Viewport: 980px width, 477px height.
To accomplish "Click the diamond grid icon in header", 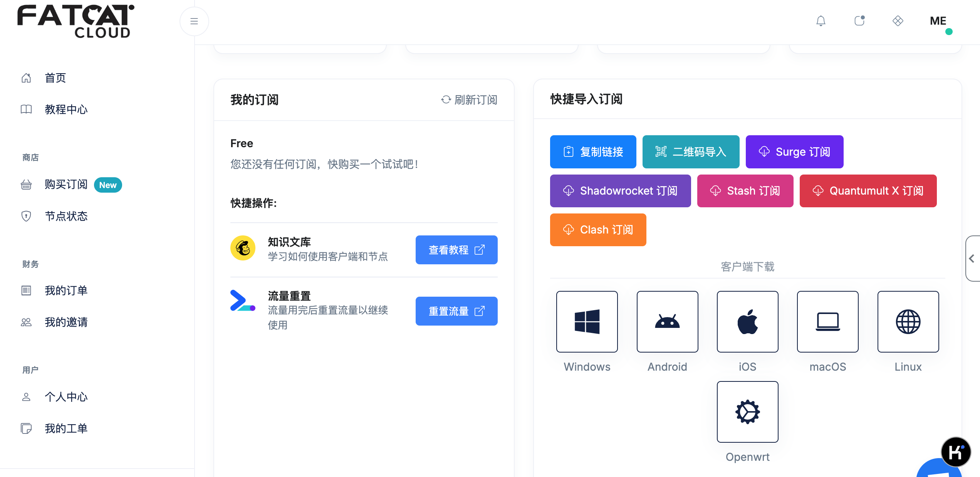I will point(898,21).
